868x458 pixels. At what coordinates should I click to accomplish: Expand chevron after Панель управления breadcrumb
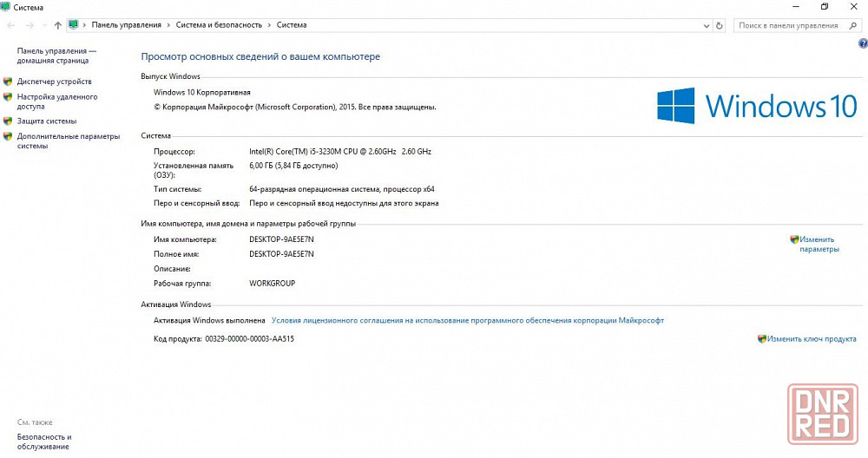click(168, 26)
